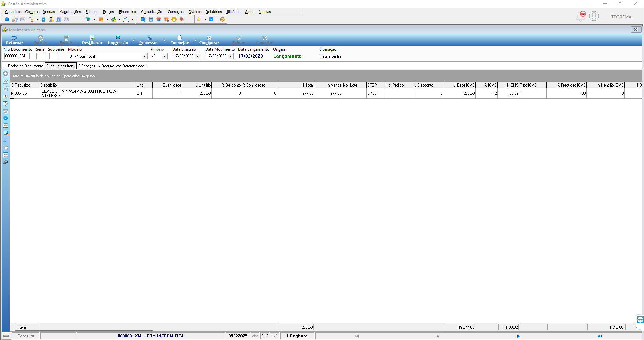Click the person with coin icon
This screenshot has width=644, height=340.
pos(51,19)
